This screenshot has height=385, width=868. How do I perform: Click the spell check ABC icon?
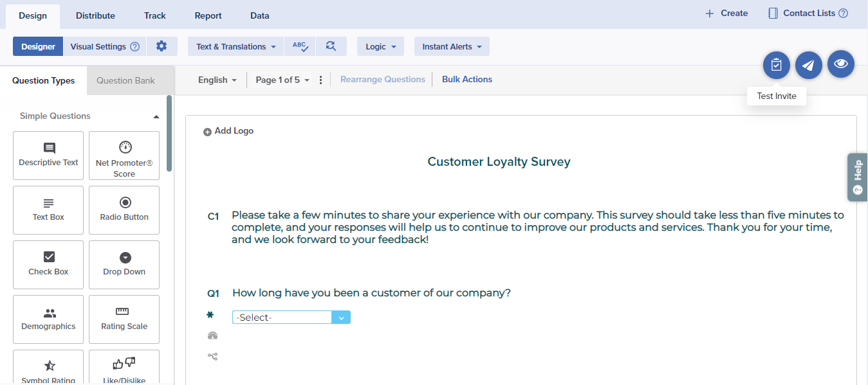(300, 46)
